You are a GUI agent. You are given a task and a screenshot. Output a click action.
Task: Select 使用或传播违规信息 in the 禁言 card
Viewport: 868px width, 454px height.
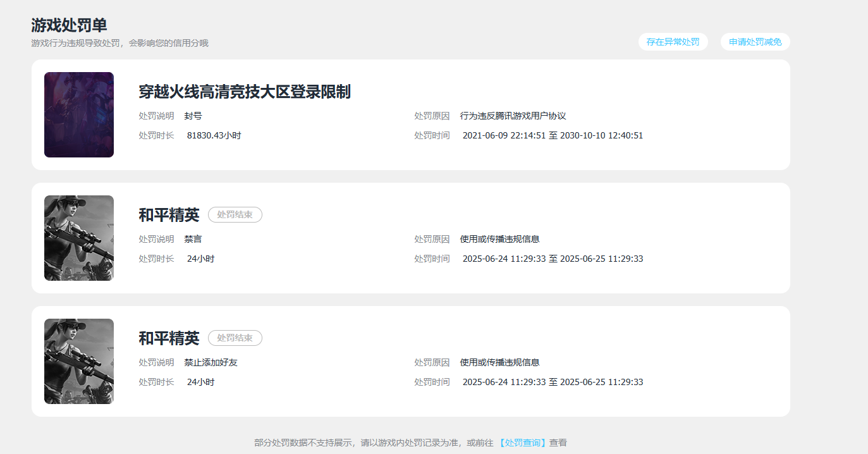coord(499,239)
